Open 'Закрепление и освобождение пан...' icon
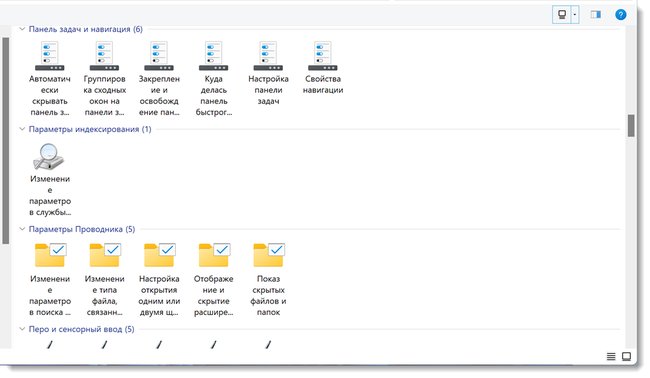Viewport: 650px width, 378px height. tap(159, 56)
